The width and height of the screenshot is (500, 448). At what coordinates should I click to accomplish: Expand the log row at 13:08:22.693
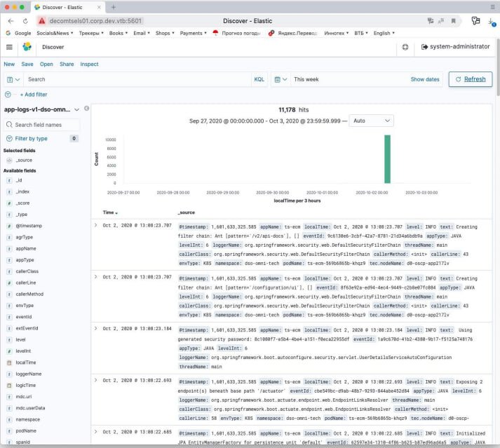[95, 380]
